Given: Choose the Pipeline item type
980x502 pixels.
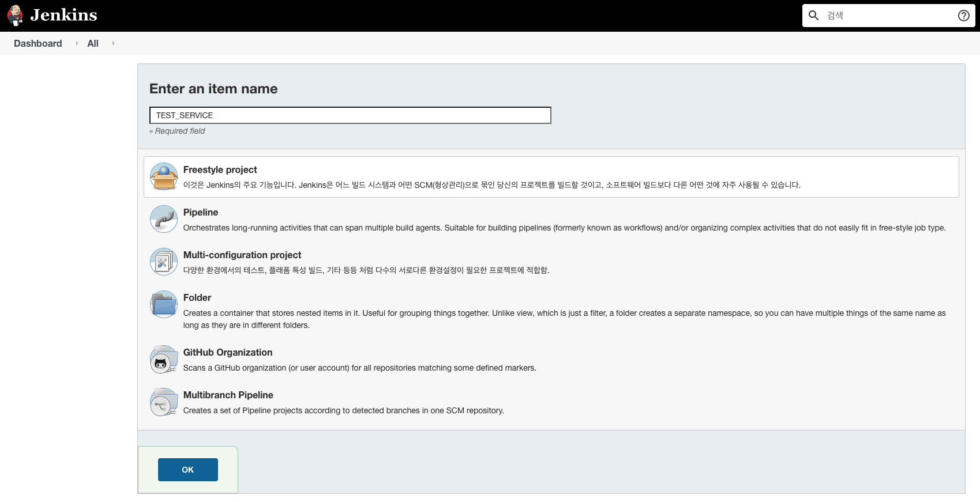Looking at the screenshot, I should 201,212.
